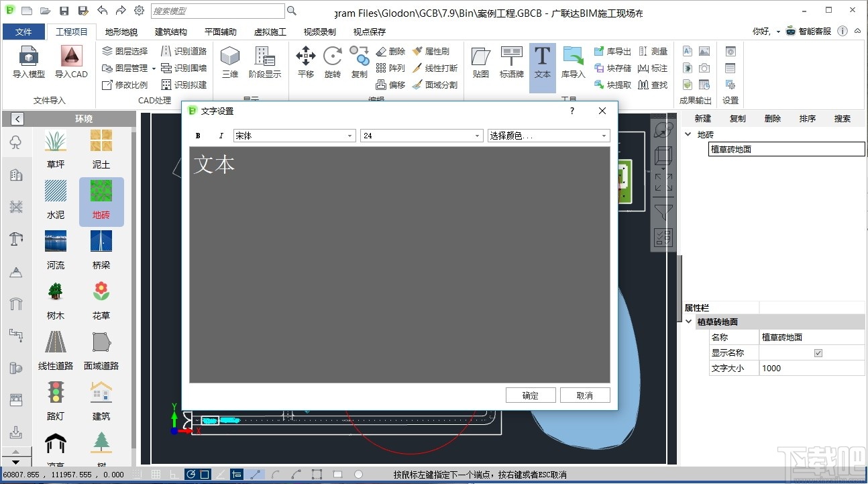Toggle the 显示名称 checkbox
This screenshot has width=868, height=484.
[x=818, y=353]
